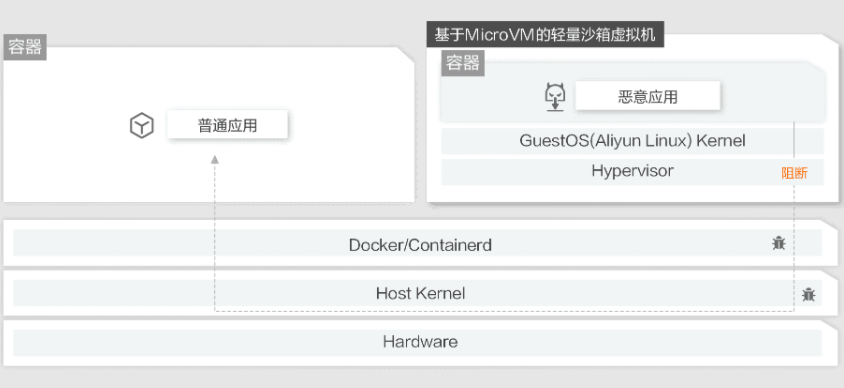The image size is (844, 388).
Task: Click the 基于MicroVM的轻量沙箱虚拟机 title
Action: [545, 36]
